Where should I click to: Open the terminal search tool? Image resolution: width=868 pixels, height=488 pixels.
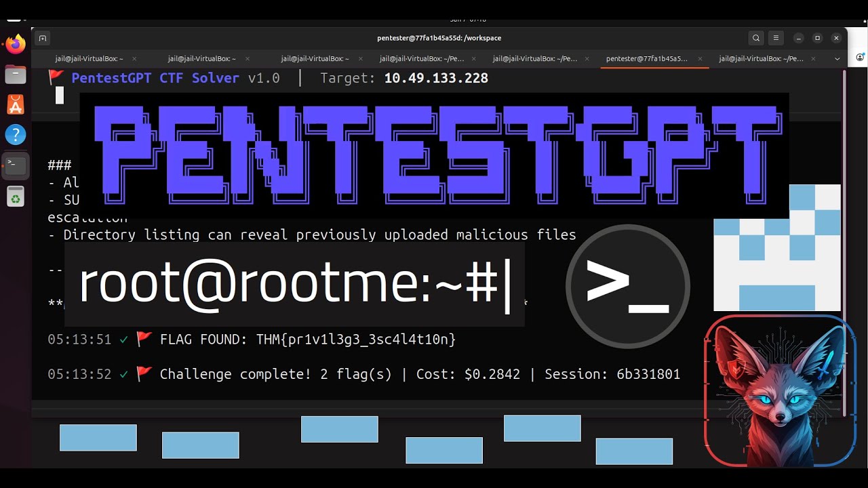(756, 38)
